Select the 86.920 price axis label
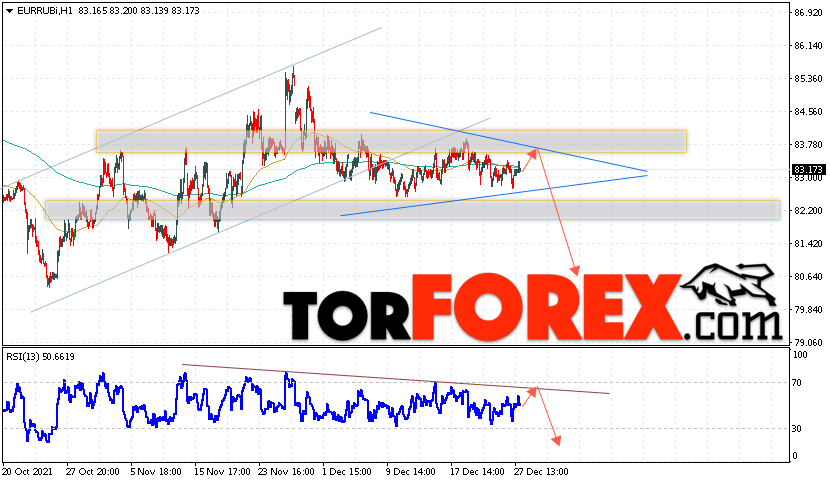 tap(808, 13)
